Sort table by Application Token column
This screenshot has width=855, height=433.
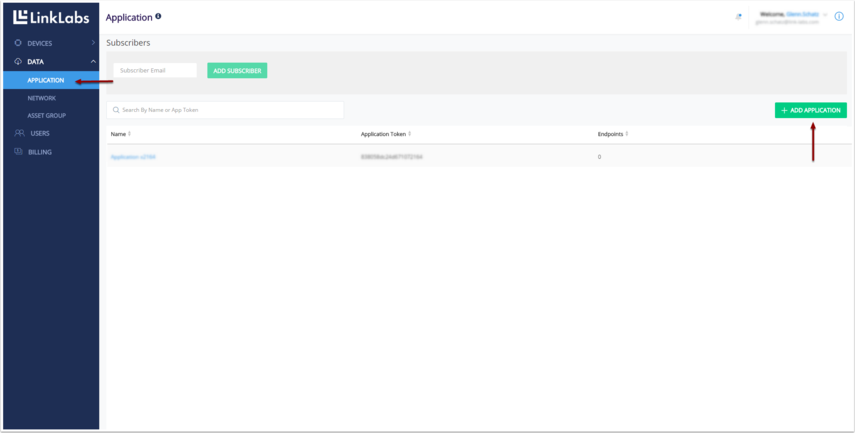point(410,134)
